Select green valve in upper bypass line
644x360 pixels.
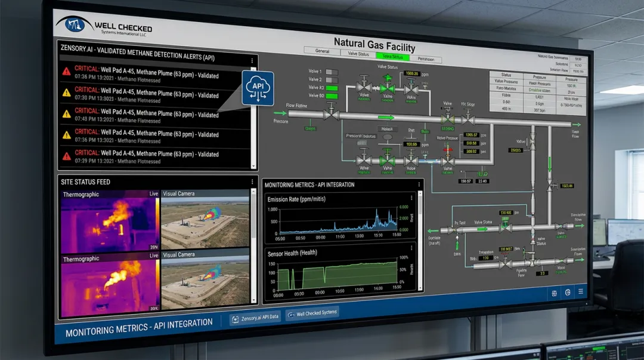[388, 85]
